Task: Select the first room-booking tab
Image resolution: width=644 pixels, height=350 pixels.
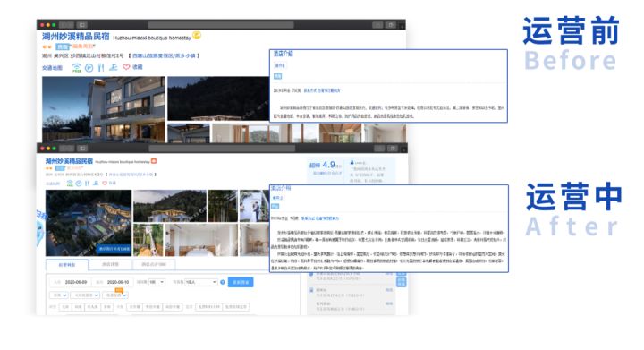Action: (67, 265)
